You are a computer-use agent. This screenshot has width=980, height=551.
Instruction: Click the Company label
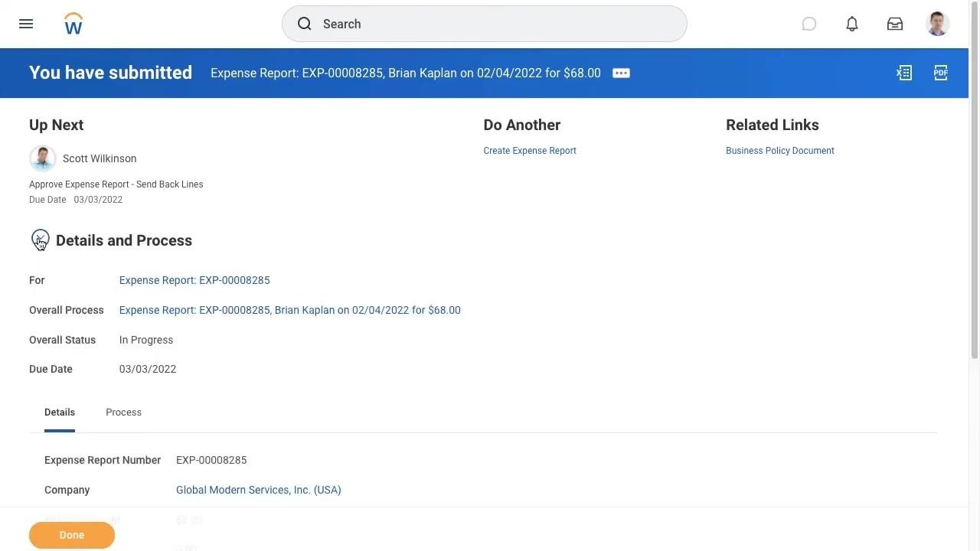click(x=67, y=490)
